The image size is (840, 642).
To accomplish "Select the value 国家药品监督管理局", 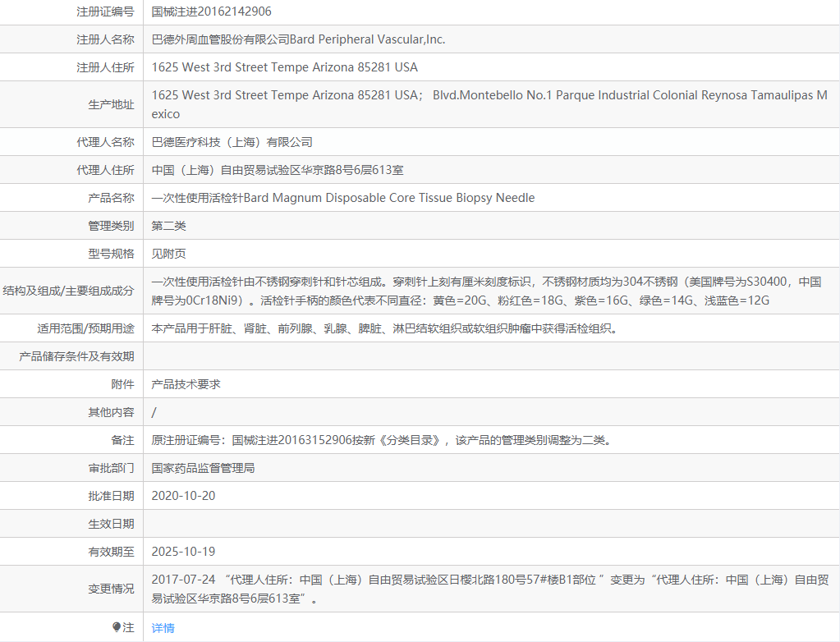I will [x=203, y=467].
